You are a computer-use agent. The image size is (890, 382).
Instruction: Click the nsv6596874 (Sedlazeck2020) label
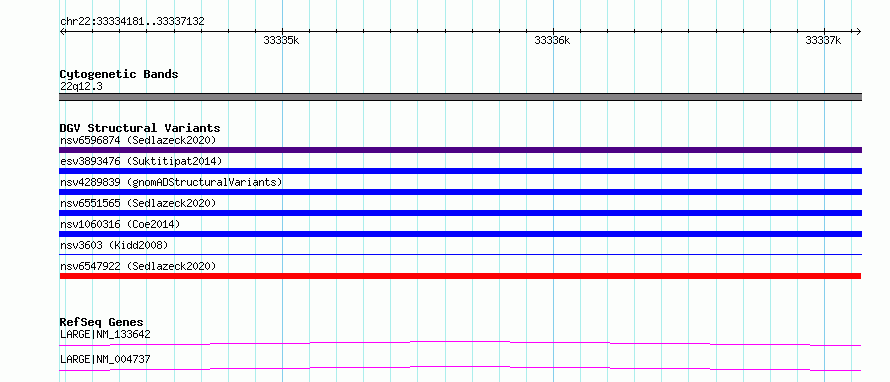(138, 140)
